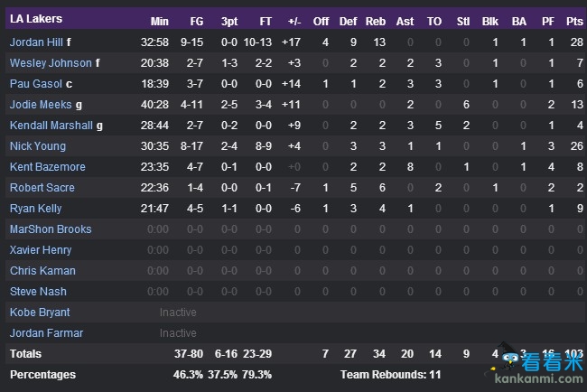Image resolution: width=587 pixels, height=392 pixels.
Task: Click the Min column header
Action: 160,22
